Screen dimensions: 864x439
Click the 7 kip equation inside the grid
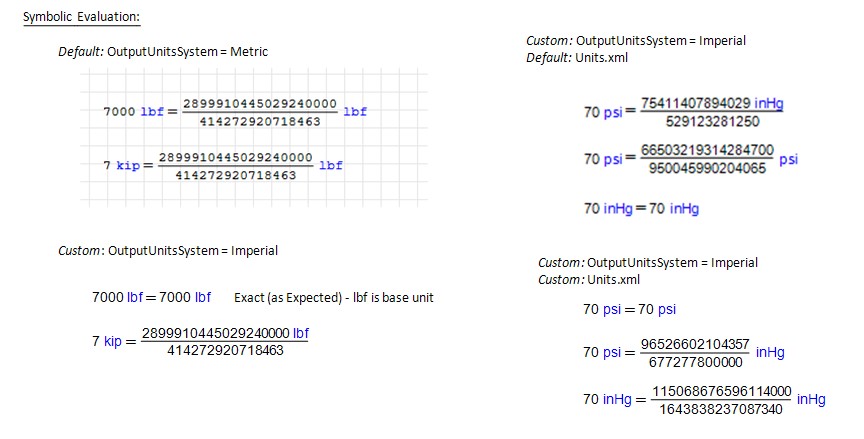pos(222,166)
